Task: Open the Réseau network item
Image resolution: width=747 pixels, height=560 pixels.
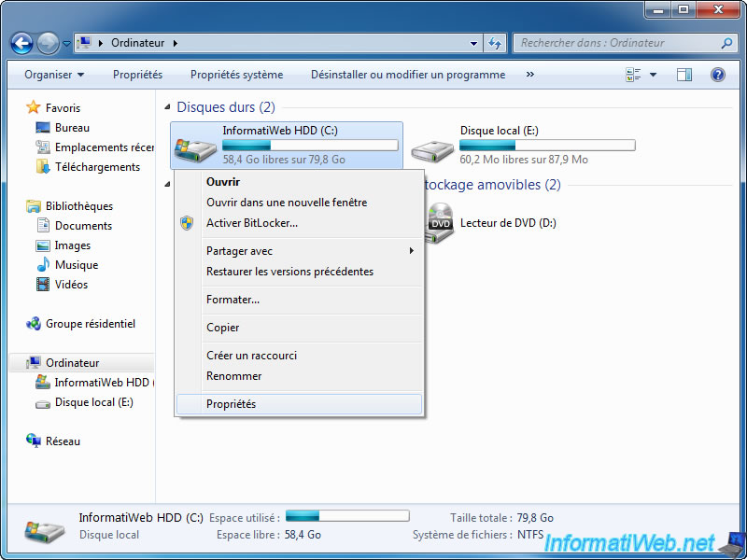Action: tap(63, 441)
